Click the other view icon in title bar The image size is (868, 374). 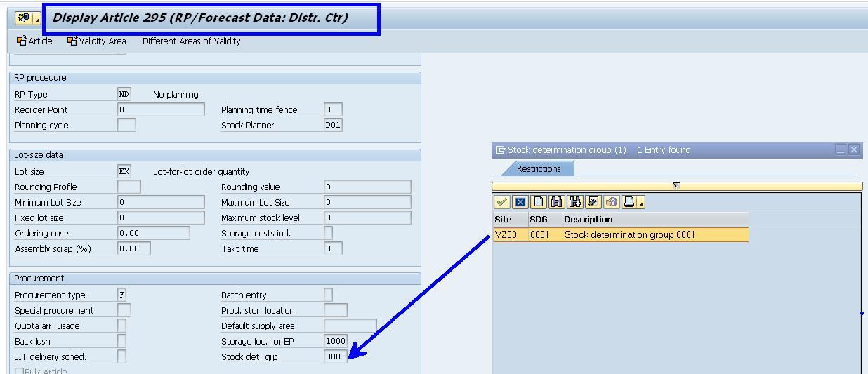pos(25,18)
